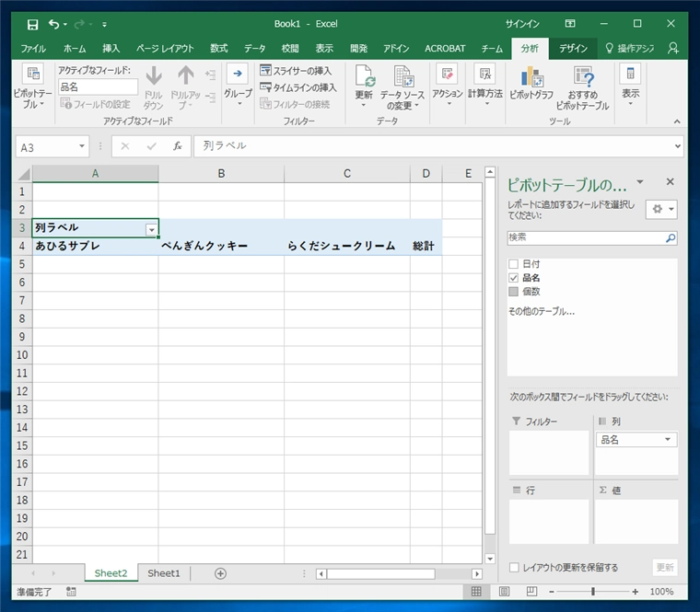Click Insert Slicer (スライサーの挿入)
700x612 pixels.
[297, 71]
